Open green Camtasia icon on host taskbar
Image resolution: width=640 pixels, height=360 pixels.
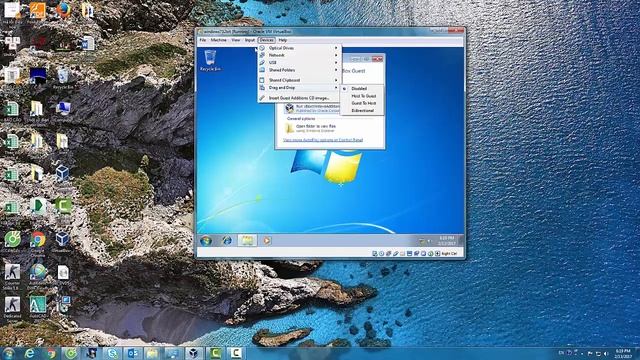click(x=215, y=353)
